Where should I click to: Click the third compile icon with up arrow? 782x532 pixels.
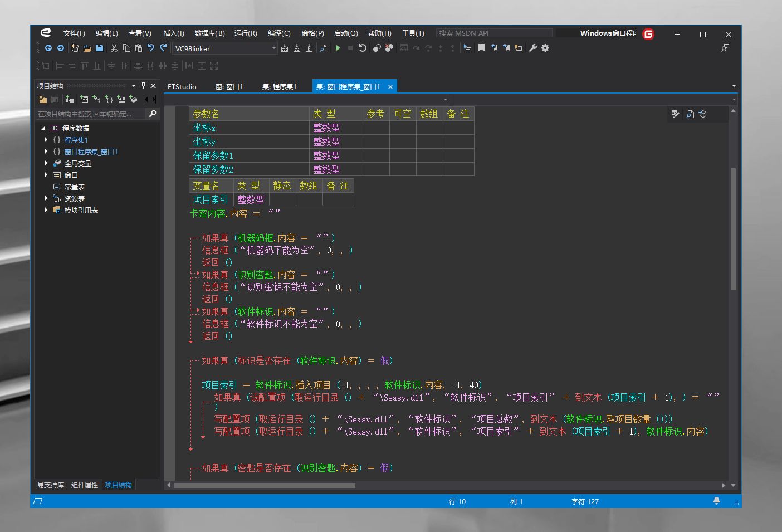(309, 48)
